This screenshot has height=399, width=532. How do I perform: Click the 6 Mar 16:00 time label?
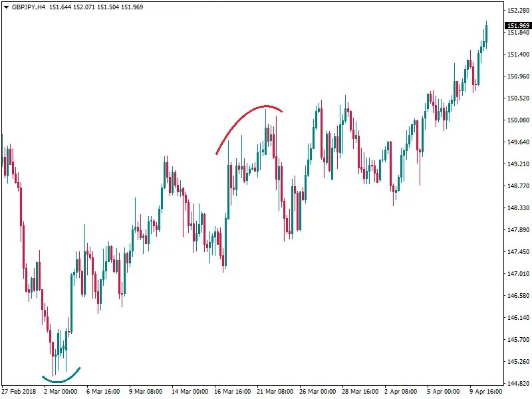(x=103, y=392)
